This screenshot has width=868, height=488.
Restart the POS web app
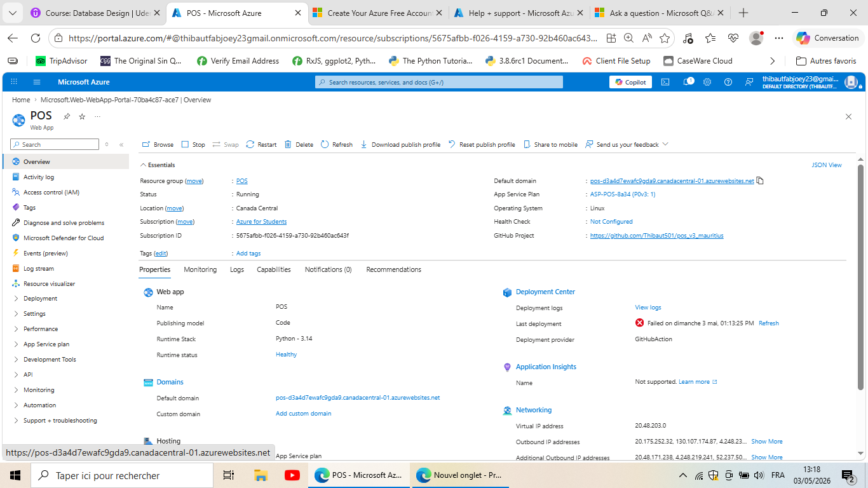(x=261, y=144)
